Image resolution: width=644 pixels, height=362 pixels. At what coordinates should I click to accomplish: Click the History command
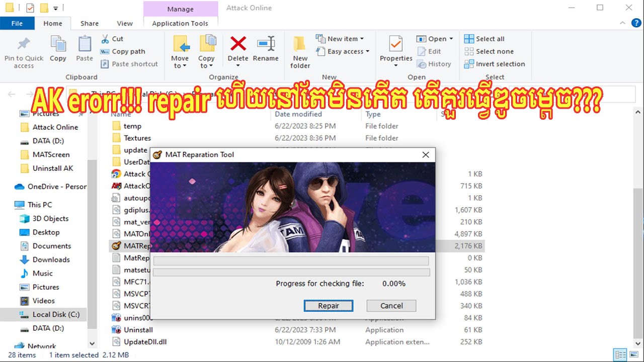pyautogui.click(x=434, y=64)
